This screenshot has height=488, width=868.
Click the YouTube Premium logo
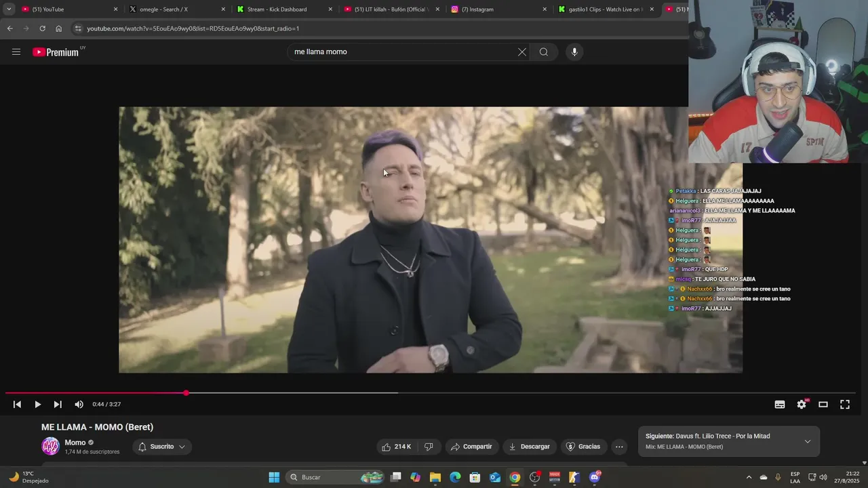(x=57, y=52)
